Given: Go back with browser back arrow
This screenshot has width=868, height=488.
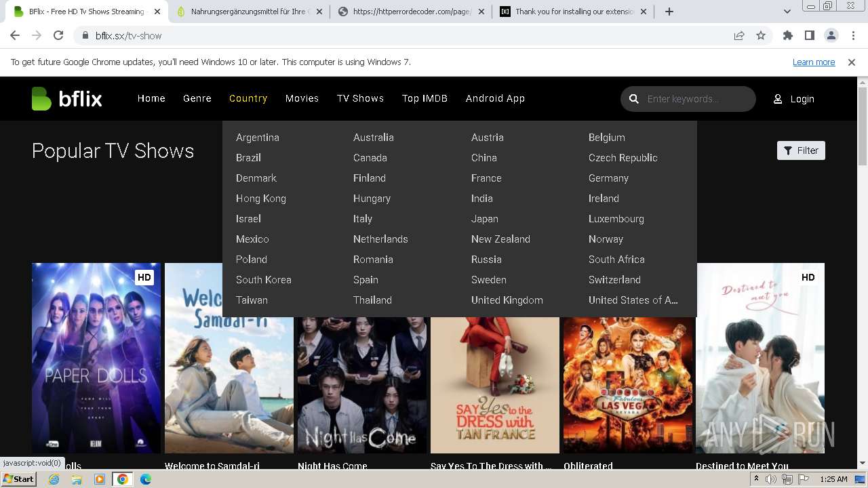Looking at the screenshot, I should tap(15, 36).
